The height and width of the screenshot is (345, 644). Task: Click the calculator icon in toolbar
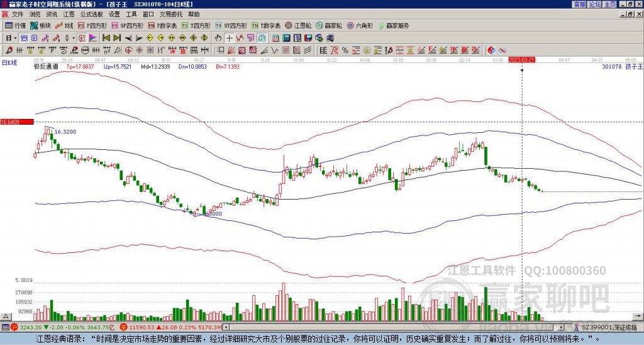[x=286, y=38]
